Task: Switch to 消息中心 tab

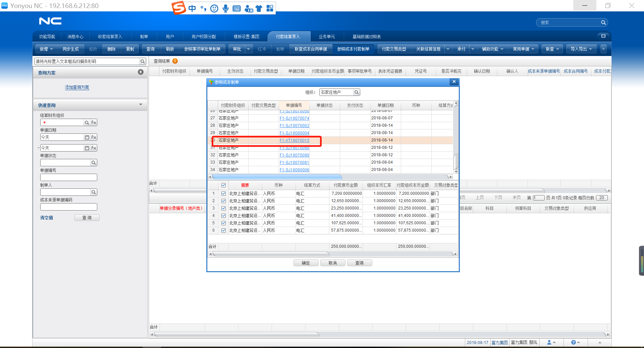Action: pyautogui.click(x=75, y=37)
